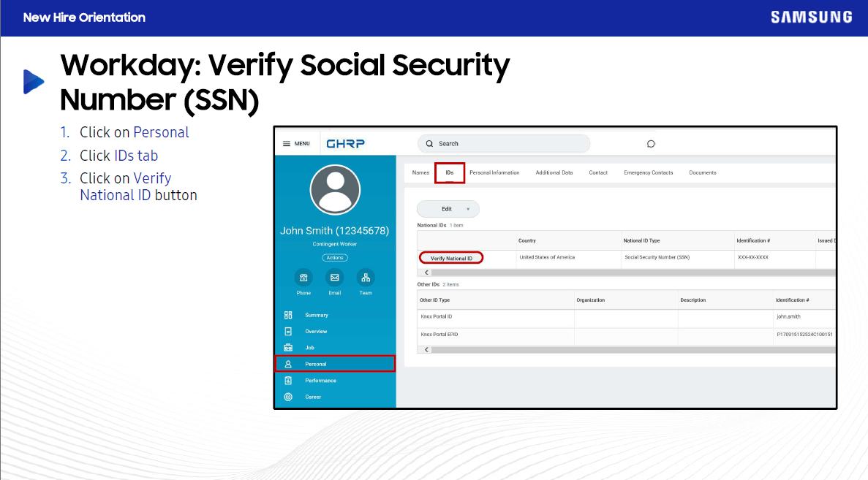Open the hamburger MENU icon
Viewport: 868px width, 480px height.
point(287,144)
